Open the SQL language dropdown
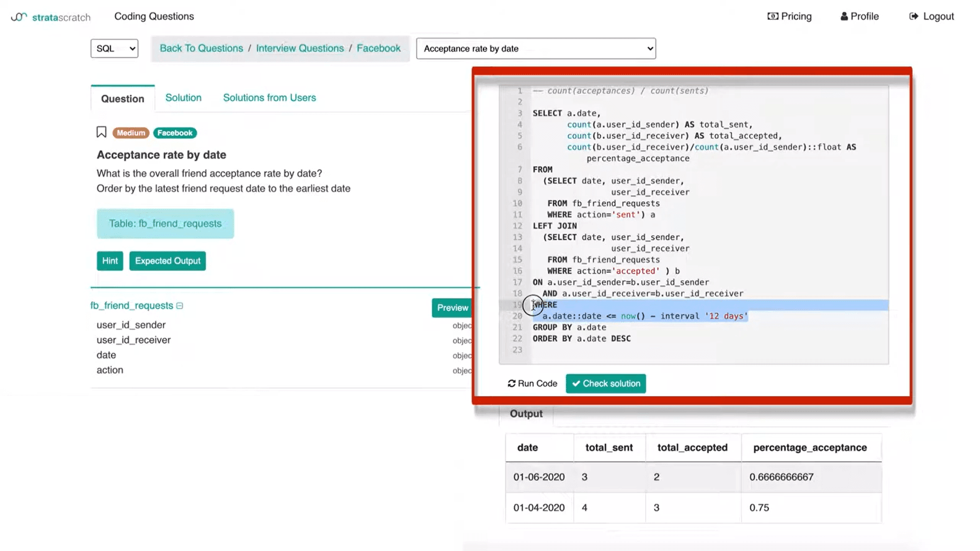This screenshot has height=551, width=980. 114,48
